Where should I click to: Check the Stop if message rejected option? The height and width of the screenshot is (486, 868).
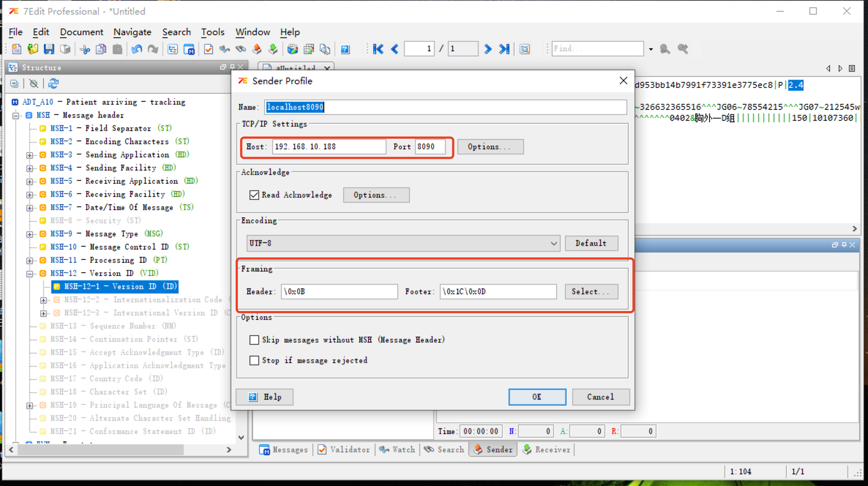coord(254,360)
